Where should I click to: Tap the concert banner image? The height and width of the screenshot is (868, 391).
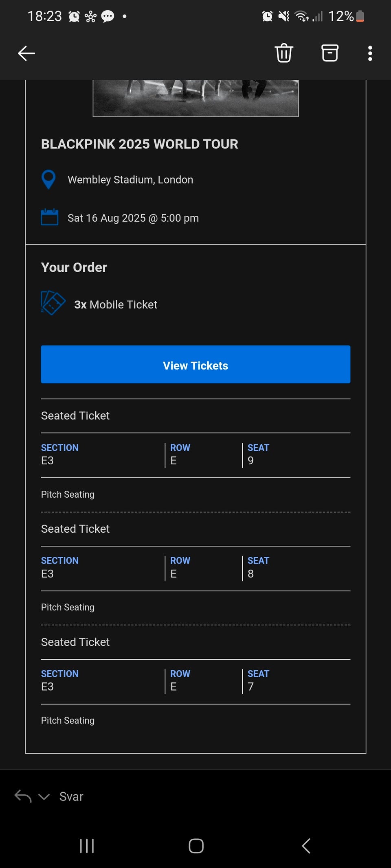[195, 98]
